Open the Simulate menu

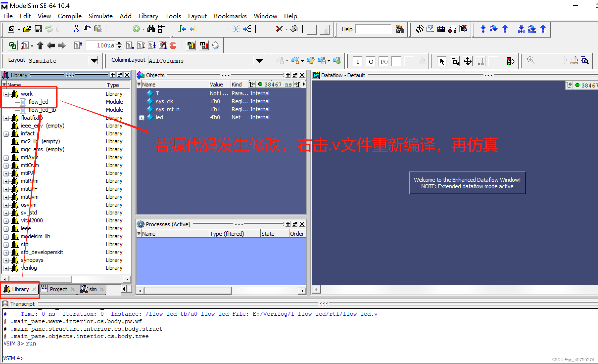(100, 16)
